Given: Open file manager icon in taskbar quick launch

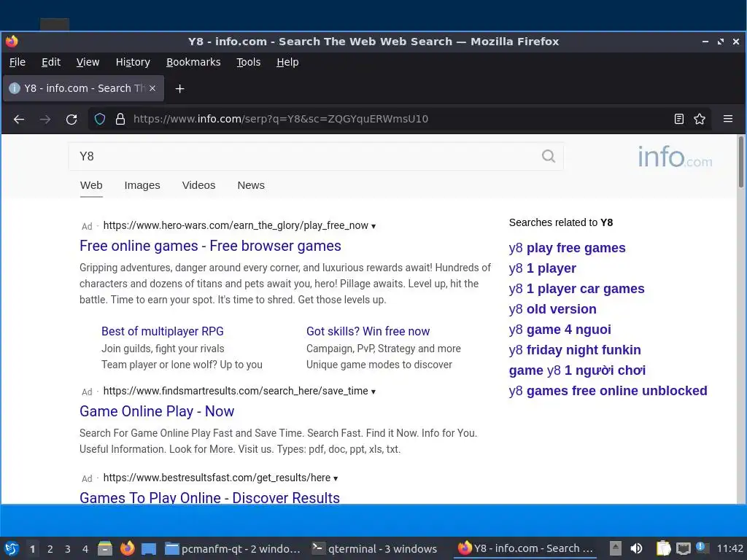Looking at the screenshot, I should coord(105,548).
